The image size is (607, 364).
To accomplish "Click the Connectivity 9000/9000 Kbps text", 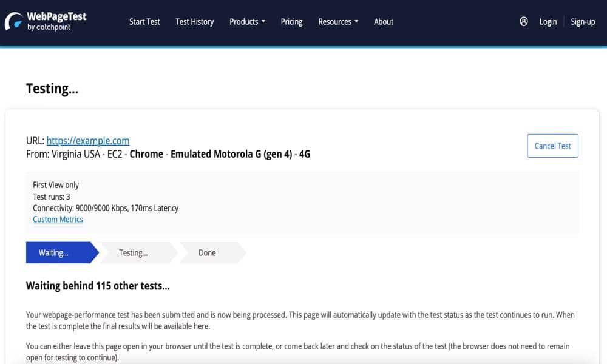I will pyautogui.click(x=106, y=208).
